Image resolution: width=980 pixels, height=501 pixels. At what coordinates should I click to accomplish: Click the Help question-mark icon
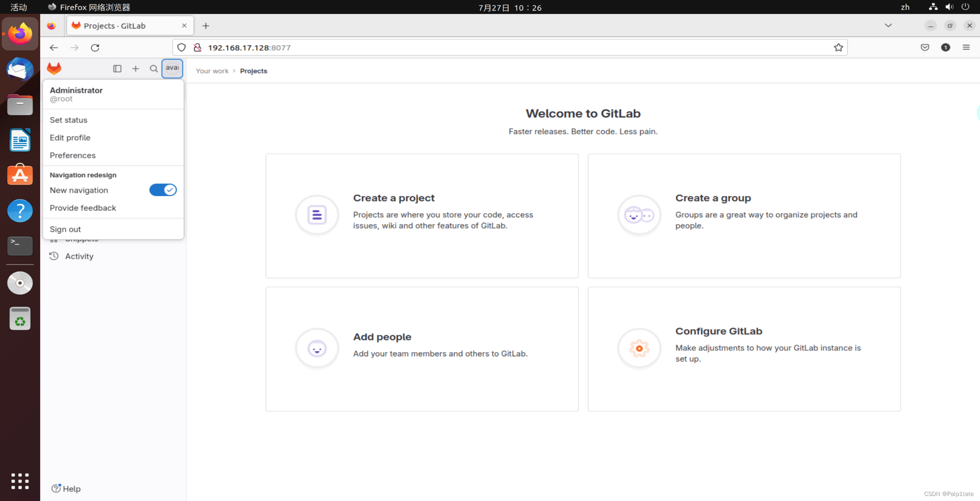click(x=56, y=488)
